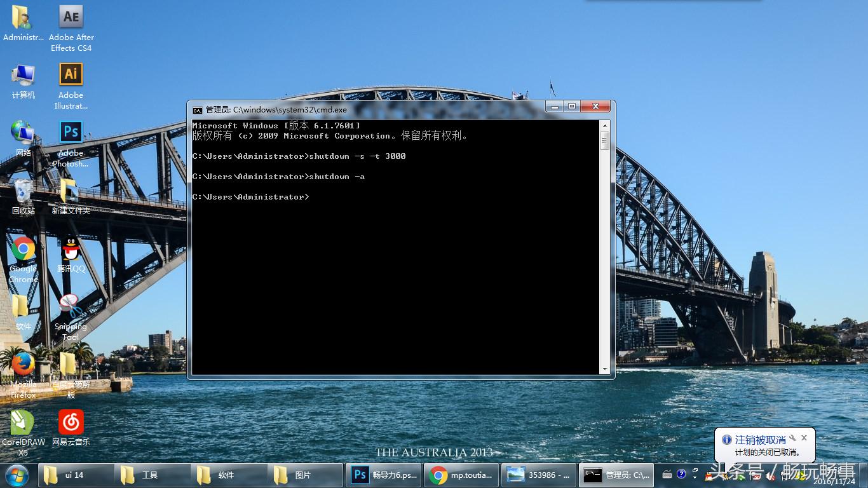Click the cmd scrollbar down arrow
868x488 pixels.
[x=604, y=369]
